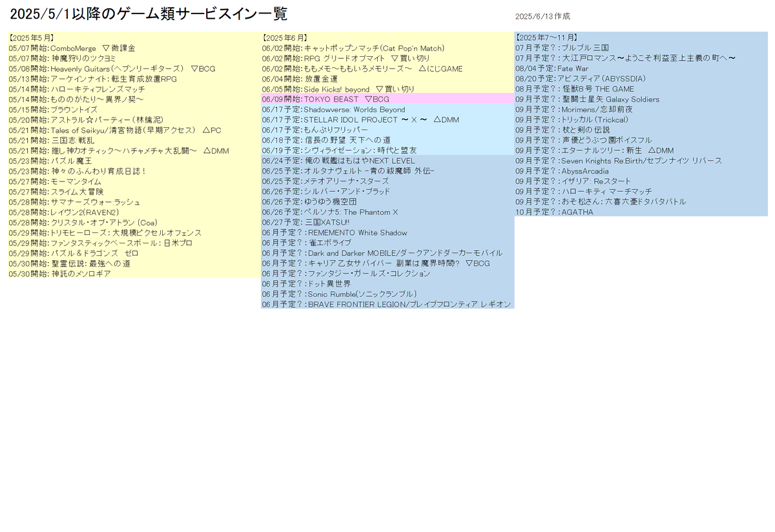Select the "10月予定?:AGATHA" row

coord(641,212)
